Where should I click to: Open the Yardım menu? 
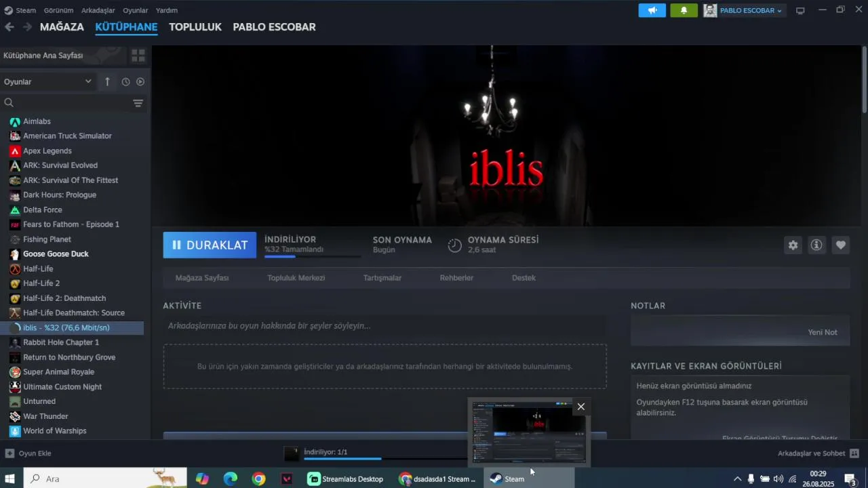coord(167,10)
